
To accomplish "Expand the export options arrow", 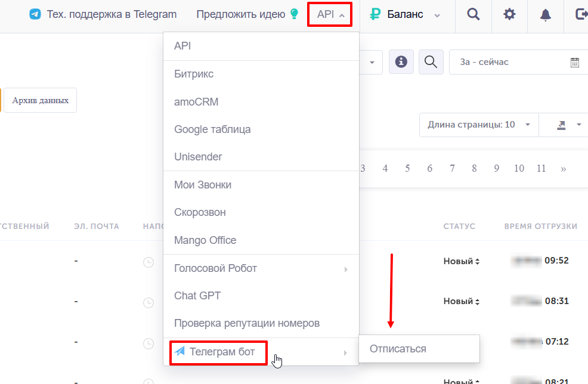I will coord(578,125).
